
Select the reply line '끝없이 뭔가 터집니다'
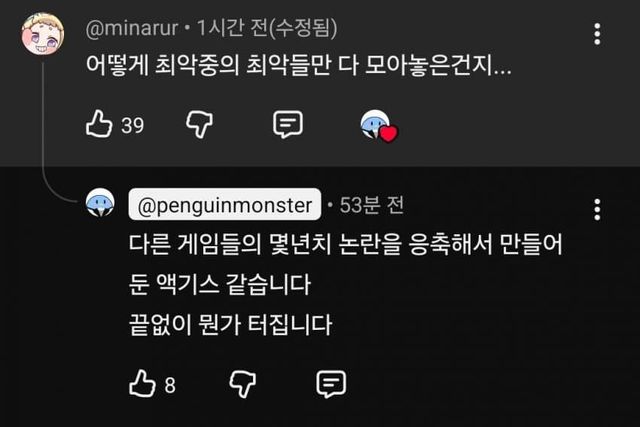(231, 325)
